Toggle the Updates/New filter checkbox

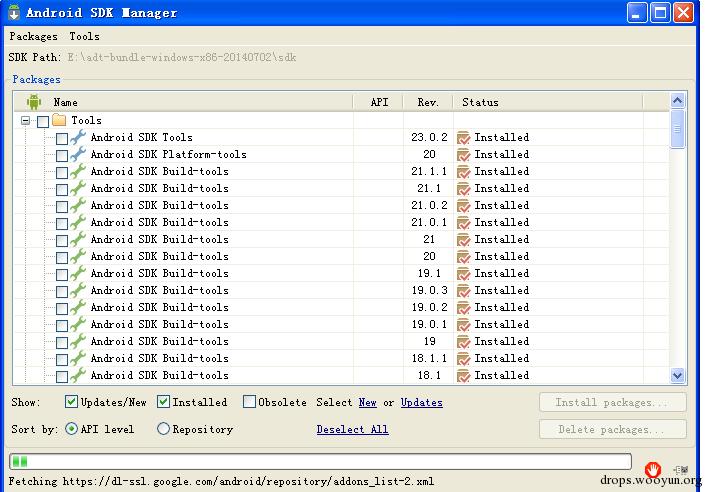coord(71,402)
